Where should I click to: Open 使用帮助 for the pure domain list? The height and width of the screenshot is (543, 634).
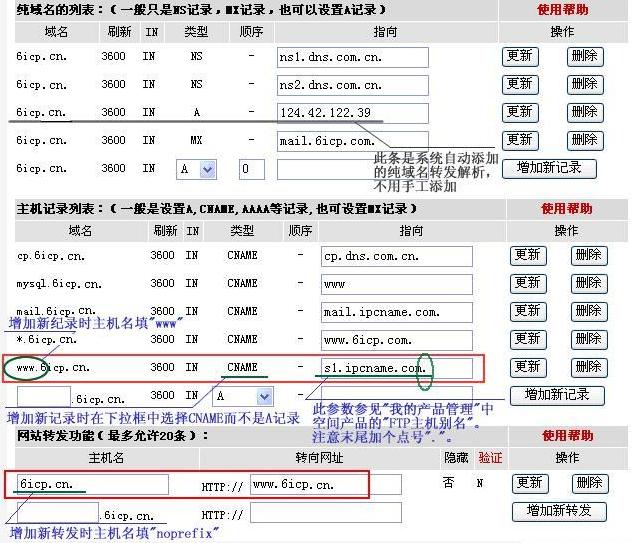click(562, 9)
